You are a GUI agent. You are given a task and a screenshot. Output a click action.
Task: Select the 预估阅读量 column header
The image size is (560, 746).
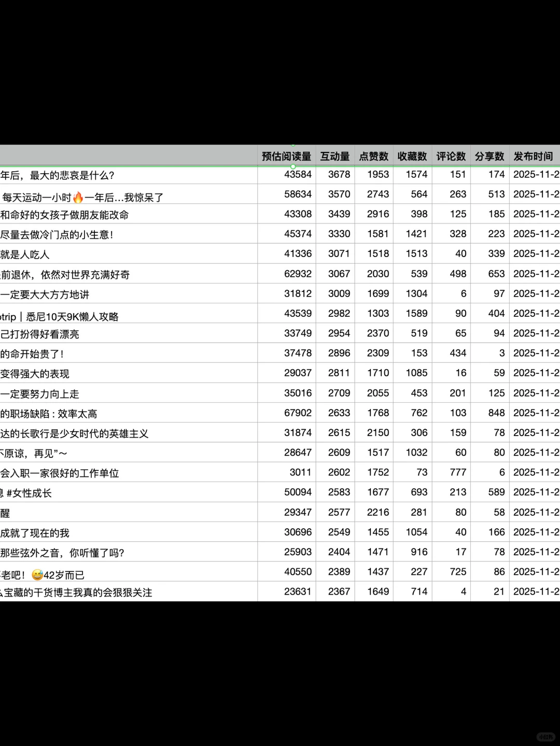coord(286,156)
